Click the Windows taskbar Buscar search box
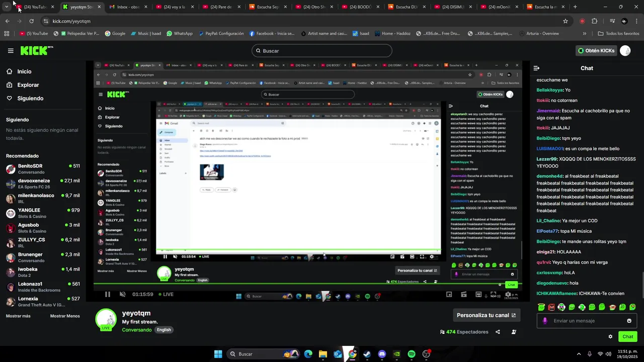The image size is (644, 362). pos(263,354)
